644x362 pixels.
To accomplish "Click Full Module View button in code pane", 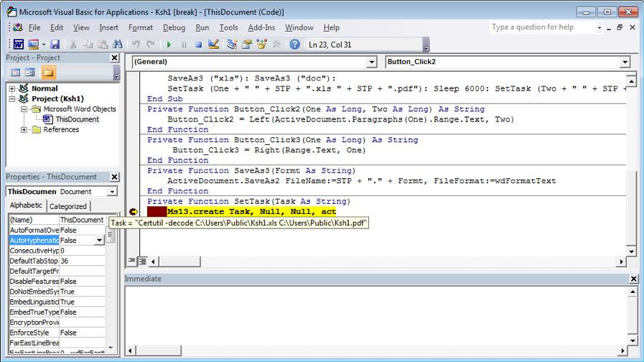I will point(142,261).
